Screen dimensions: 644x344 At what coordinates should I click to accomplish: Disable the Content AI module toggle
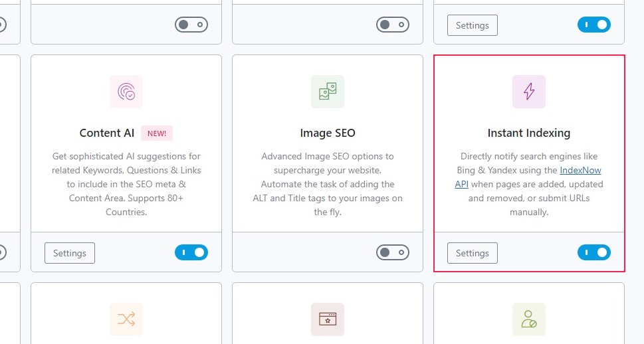tap(191, 252)
